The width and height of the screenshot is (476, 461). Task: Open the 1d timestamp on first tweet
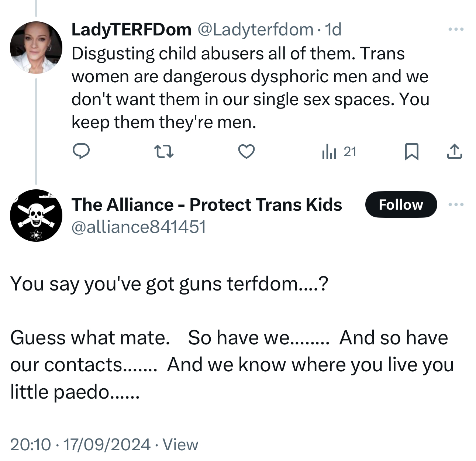click(334, 30)
